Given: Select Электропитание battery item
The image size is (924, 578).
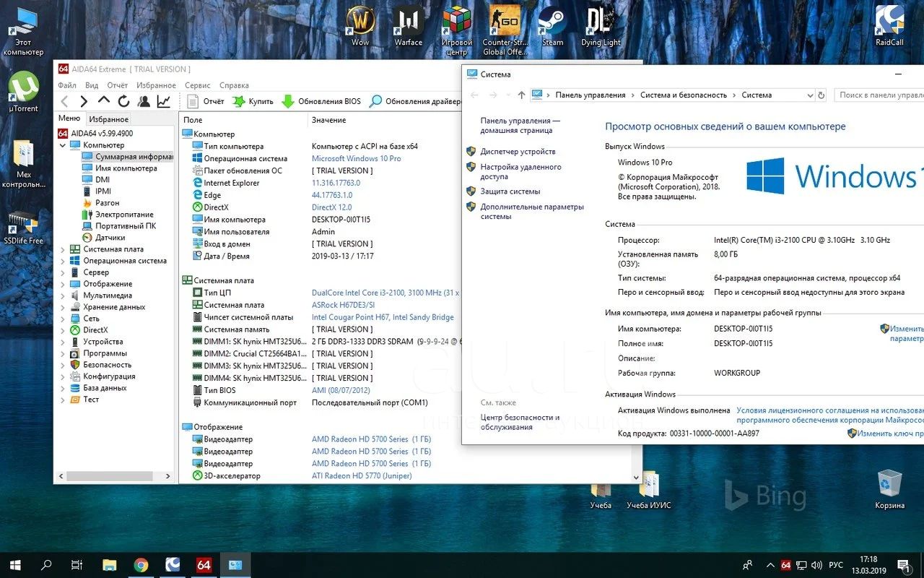Looking at the screenshot, I should pyautogui.click(x=117, y=215).
